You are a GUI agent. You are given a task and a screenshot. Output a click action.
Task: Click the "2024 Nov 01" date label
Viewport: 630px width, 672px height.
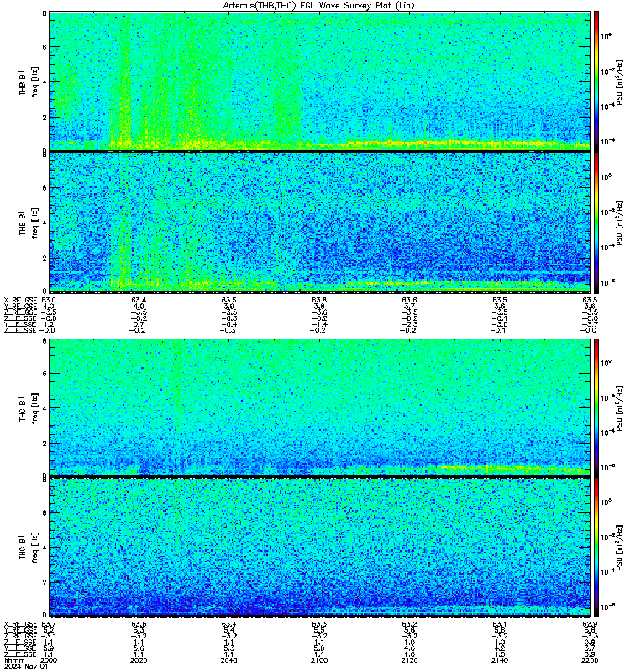[x=26, y=667]
